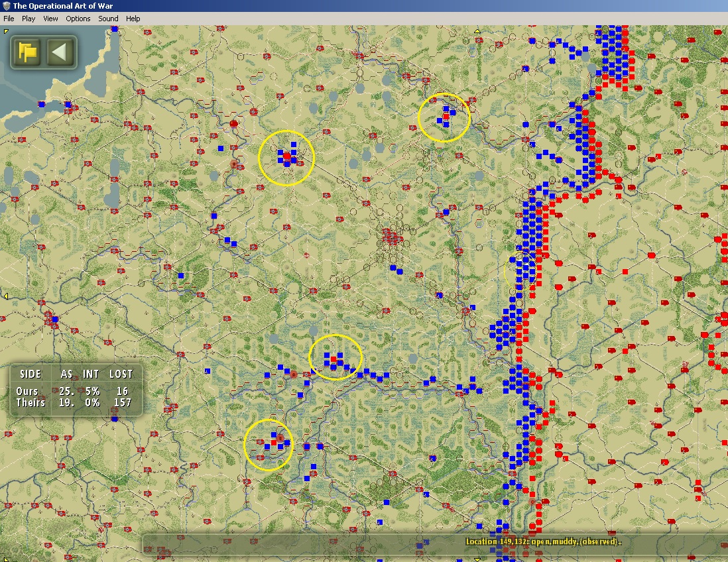Click the "Location 149,132: open,muddy,(observed)" status text

point(544,541)
